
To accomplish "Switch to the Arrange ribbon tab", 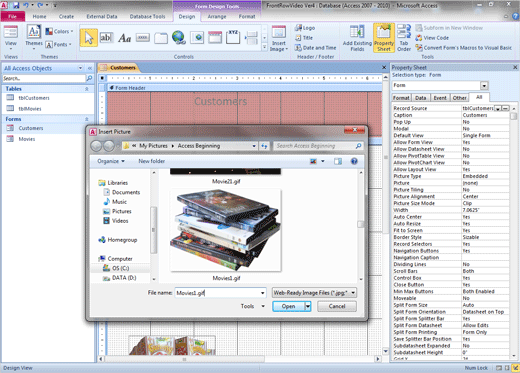I will [217, 16].
